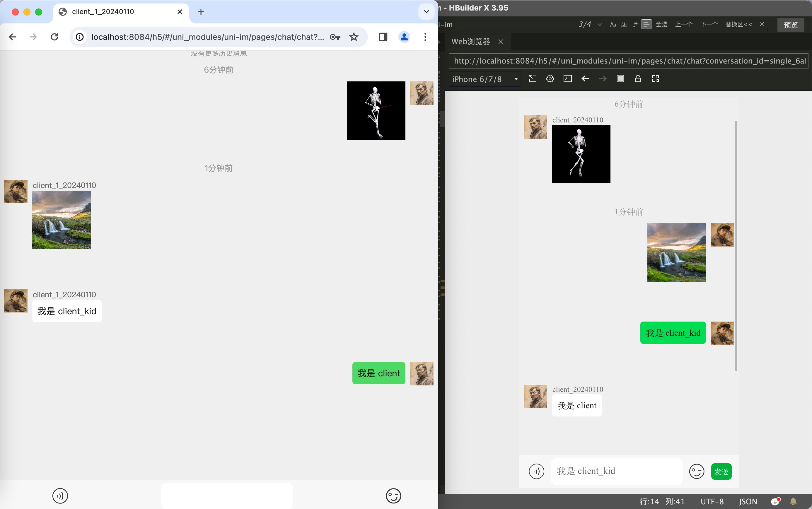Bookmark this page with the star icon
This screenshot has height=509, width=812.
[x=354, y=37]
